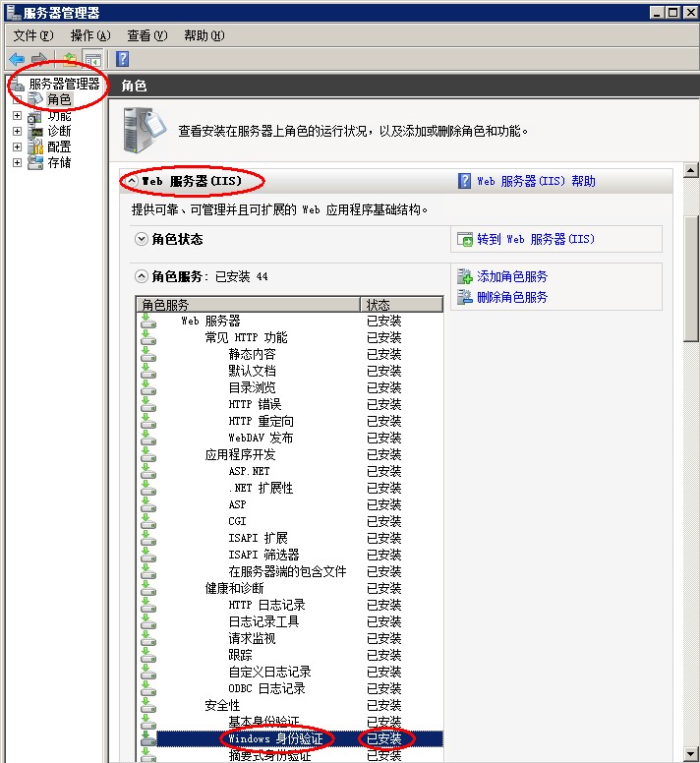This screenshot has width=700, height=763.
Task: Click the vertical scrollbar thumb
Action: (x=691, y=279)
